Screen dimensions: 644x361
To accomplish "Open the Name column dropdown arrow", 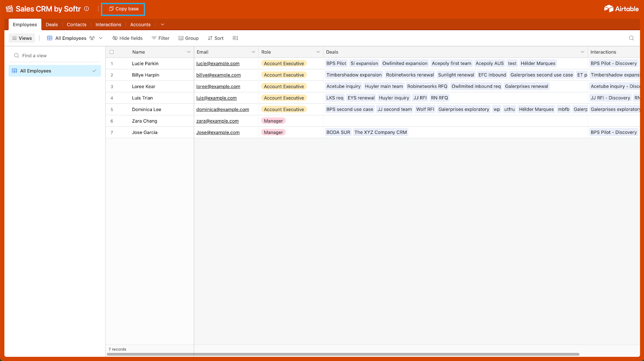I will [188, 52].
